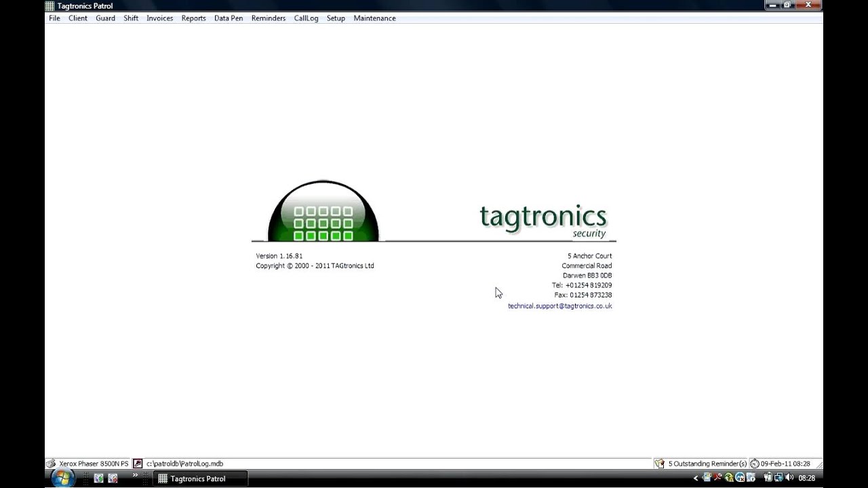
Task: Click the Xerox Phaser 8500N PS text
Action: [x=94, y=464]
